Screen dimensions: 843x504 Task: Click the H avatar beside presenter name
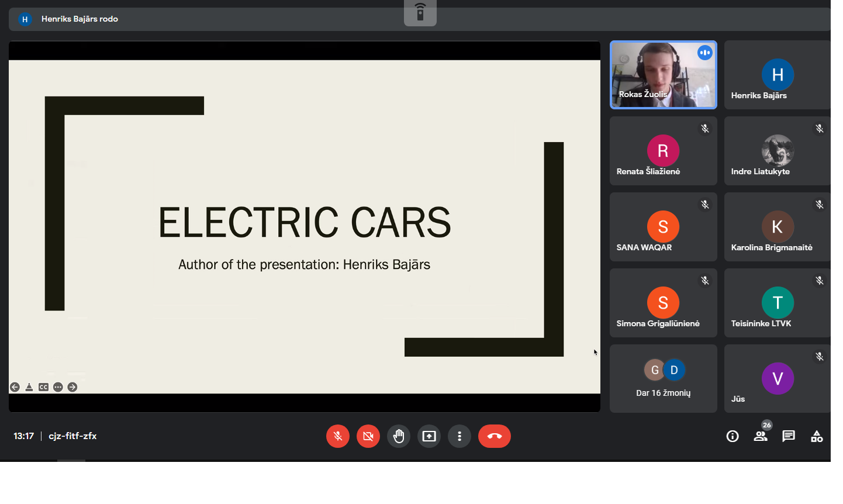click(25, 19)
